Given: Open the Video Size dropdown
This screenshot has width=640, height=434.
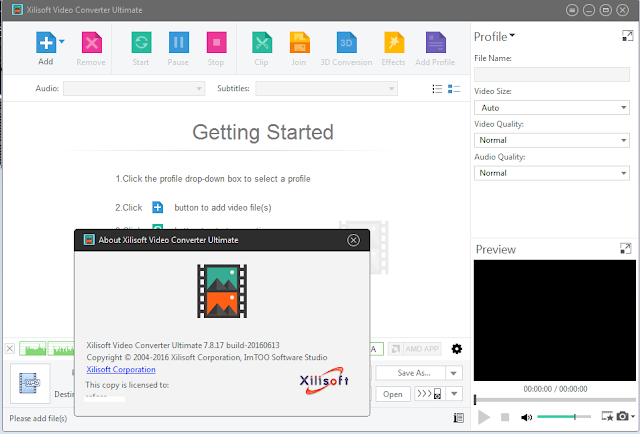Looking at the screenshot, I should click(551, 108).
